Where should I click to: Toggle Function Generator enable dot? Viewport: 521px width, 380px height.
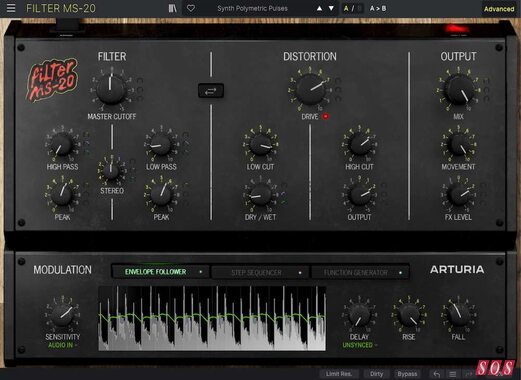[401, 273]
